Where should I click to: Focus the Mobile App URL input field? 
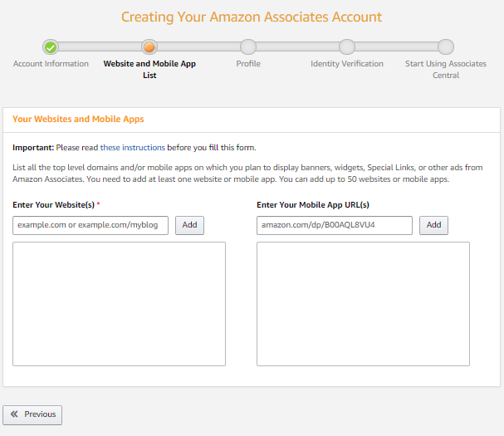[x=335, y=225]
